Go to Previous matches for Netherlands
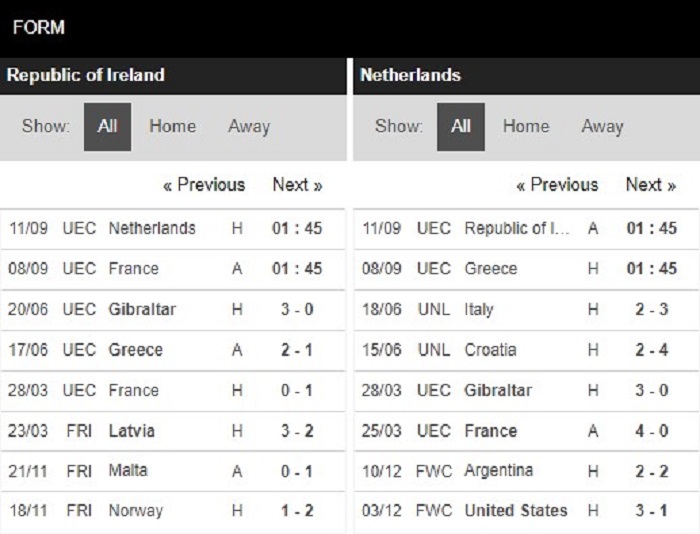The height and width of the screenshot is (534, 700). (x=557, y=185)
